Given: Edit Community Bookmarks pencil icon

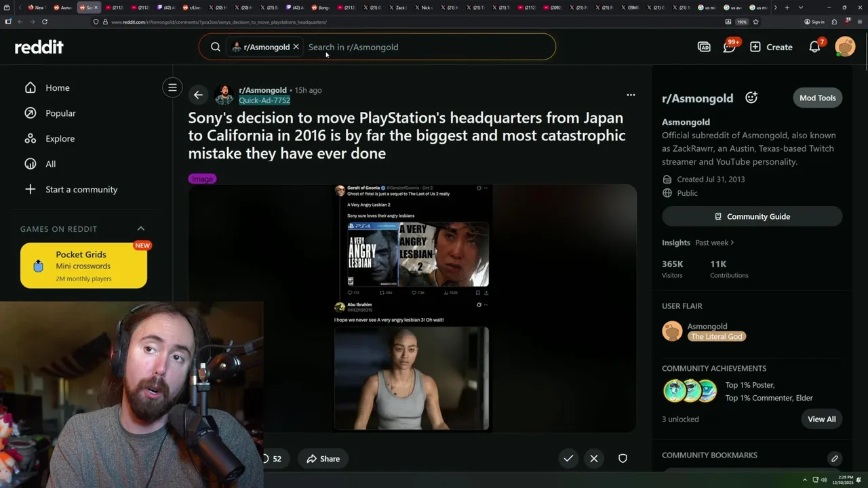Looking at the screenshot, I should pyautogui.click(x=835, y=459).
